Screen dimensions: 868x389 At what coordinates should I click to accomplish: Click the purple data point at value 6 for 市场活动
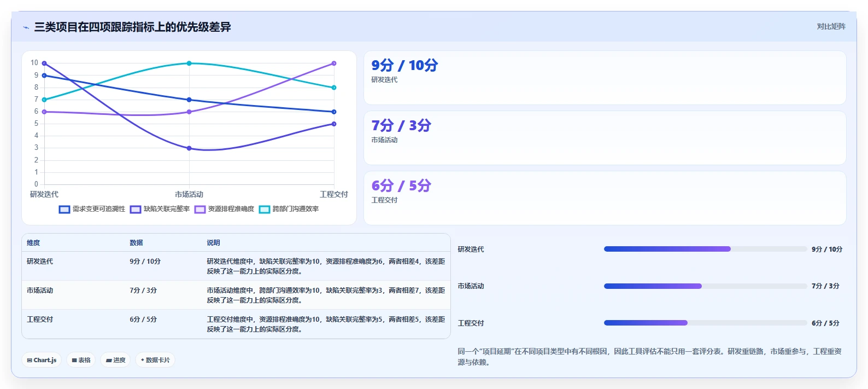(189, 112)
